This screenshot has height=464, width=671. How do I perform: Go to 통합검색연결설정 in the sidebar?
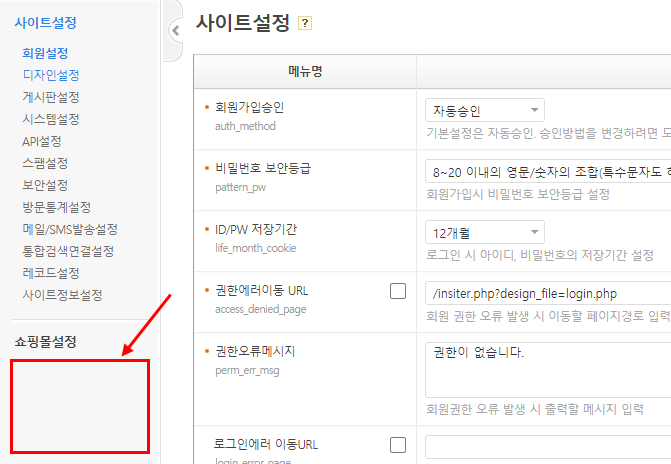68,251
